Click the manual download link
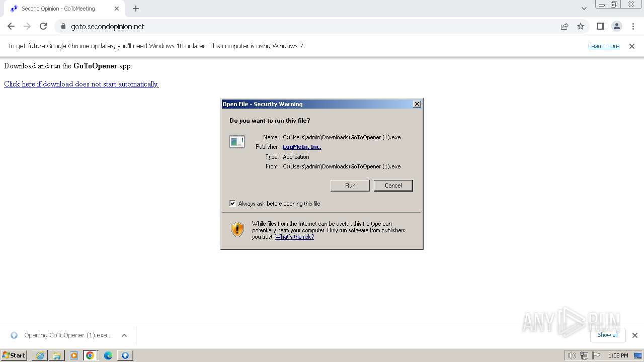The width and height of the screenshot is (644, 362). tap(82, 84)
